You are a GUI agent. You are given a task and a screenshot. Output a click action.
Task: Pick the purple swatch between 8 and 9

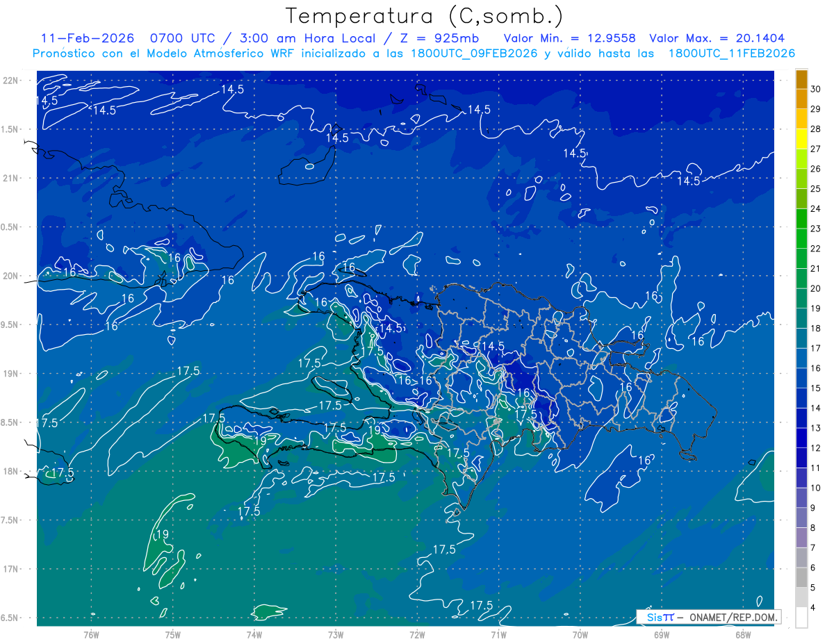pos(801,518)
